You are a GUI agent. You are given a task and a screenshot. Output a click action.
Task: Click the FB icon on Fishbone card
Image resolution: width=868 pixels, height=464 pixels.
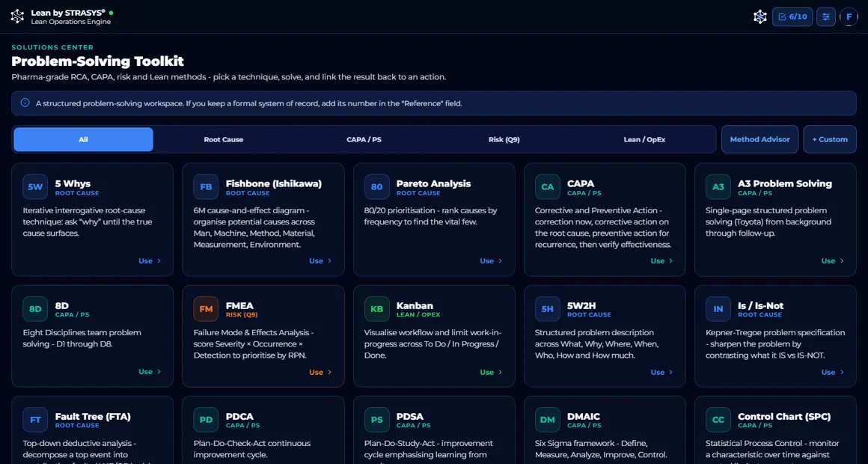coord(206,186)
